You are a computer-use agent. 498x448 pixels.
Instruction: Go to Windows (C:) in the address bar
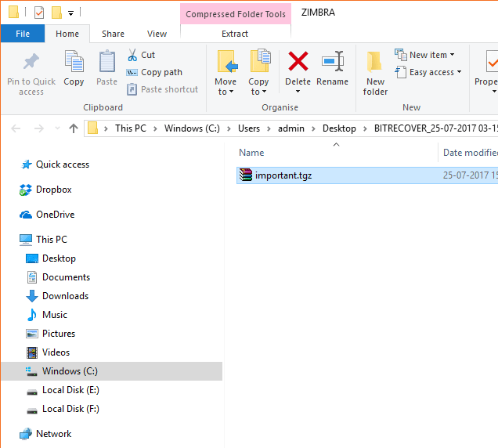pos(192,128)
